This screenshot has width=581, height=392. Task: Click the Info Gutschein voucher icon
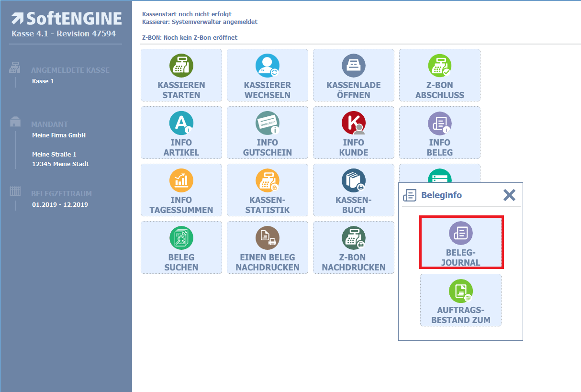point(268,123)
